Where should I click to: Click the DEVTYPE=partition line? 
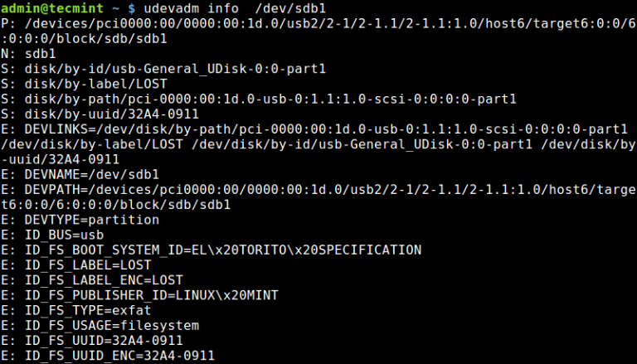coord(91,220)
